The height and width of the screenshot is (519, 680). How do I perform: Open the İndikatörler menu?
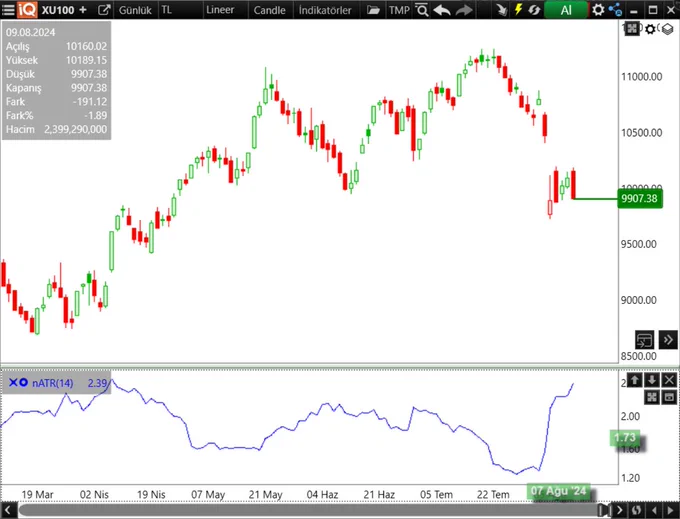click(x=325, y=10)
